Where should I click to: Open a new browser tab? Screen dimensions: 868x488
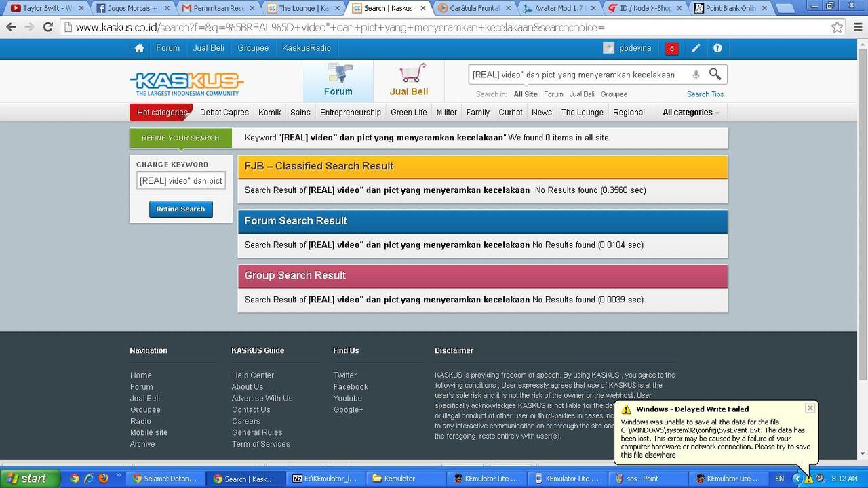tap(785, 8)
